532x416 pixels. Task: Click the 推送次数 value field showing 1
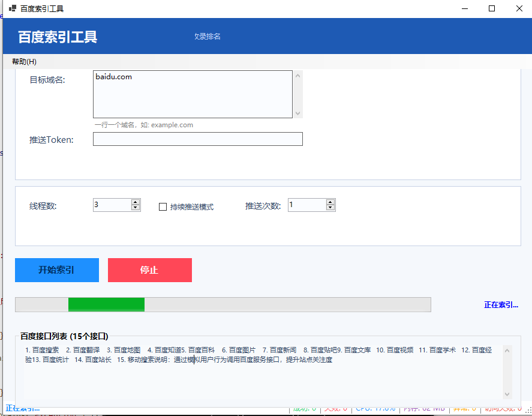click(x=307, y=205)
